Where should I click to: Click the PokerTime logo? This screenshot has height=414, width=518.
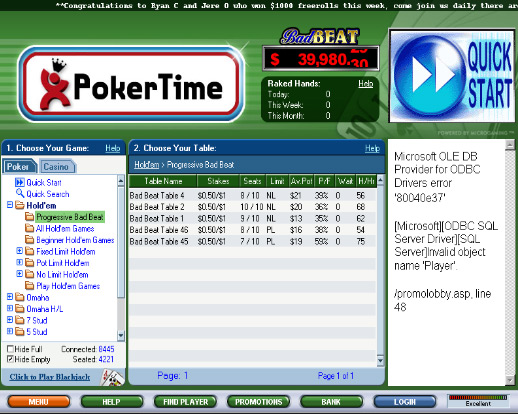pos(132,84)
